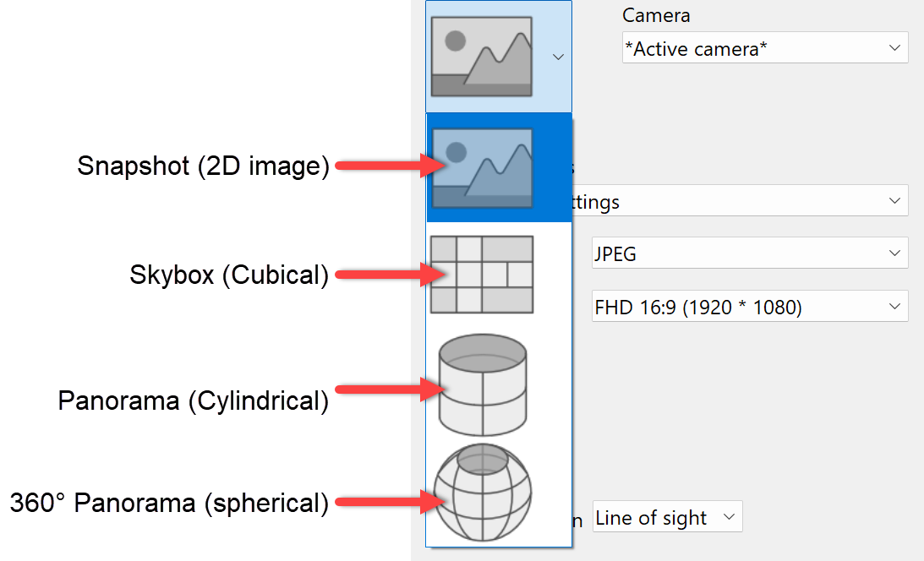Open the snapshot type dropdown chevron

click(x=557, y=57)
